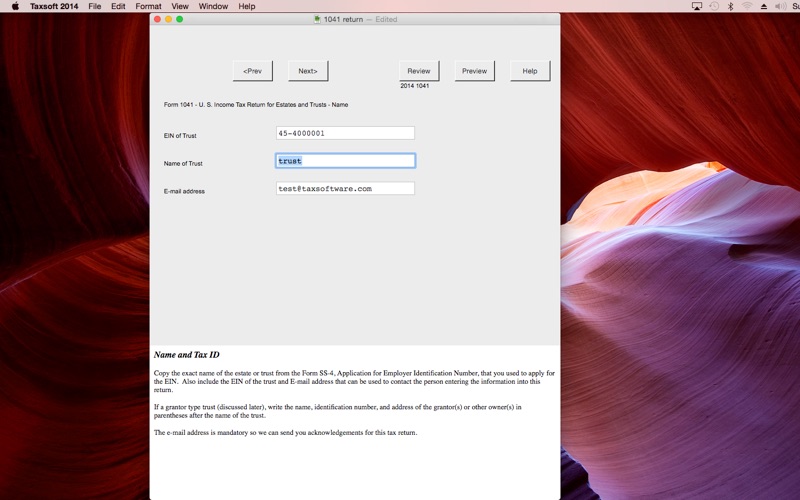Screen dimensions: 800x500
Task: Click the 'Name and Tax ID' help heading
Action: (187, 355)
